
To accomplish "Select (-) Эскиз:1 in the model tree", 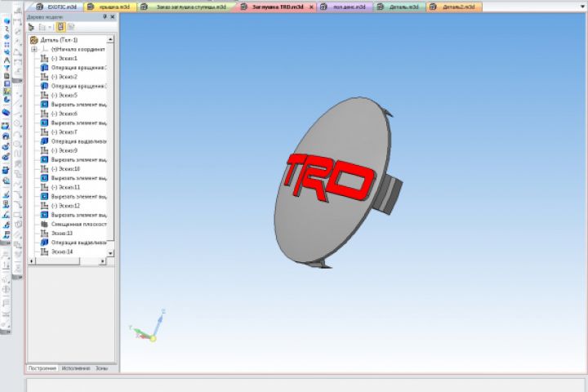I will [60, 59].
